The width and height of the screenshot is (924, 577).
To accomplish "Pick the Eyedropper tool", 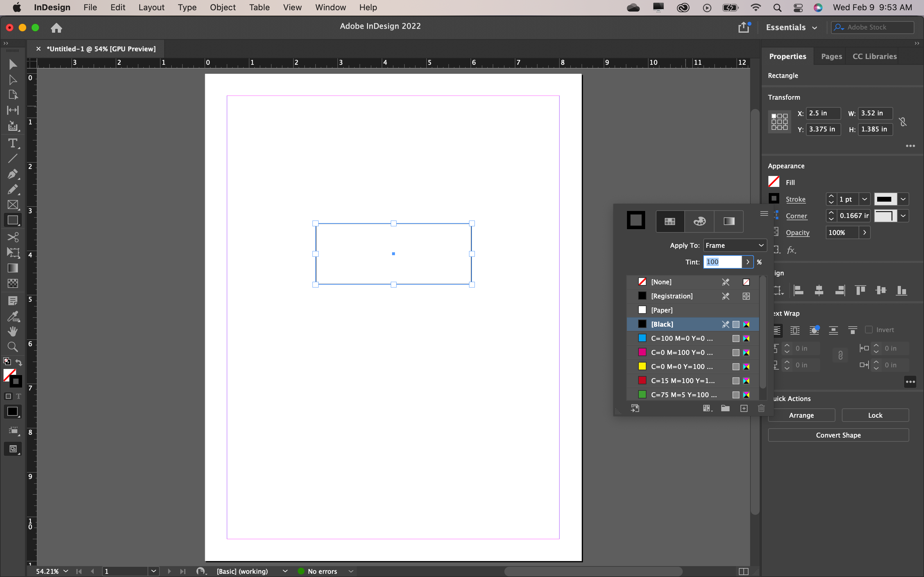I will tap(13, 316).
